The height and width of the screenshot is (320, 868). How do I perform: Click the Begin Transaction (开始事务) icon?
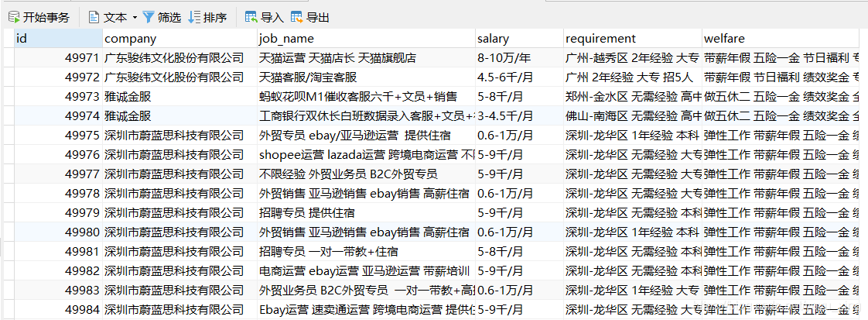(x=14, y=18)
